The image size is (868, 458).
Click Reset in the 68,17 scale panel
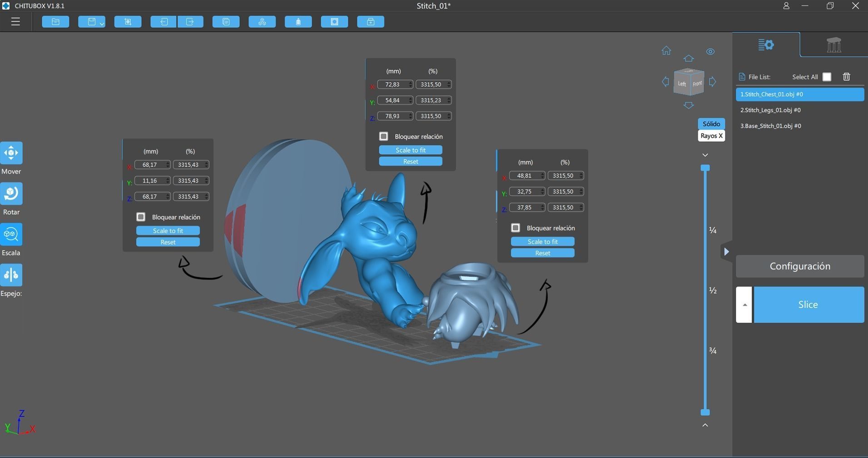(168, 242)
